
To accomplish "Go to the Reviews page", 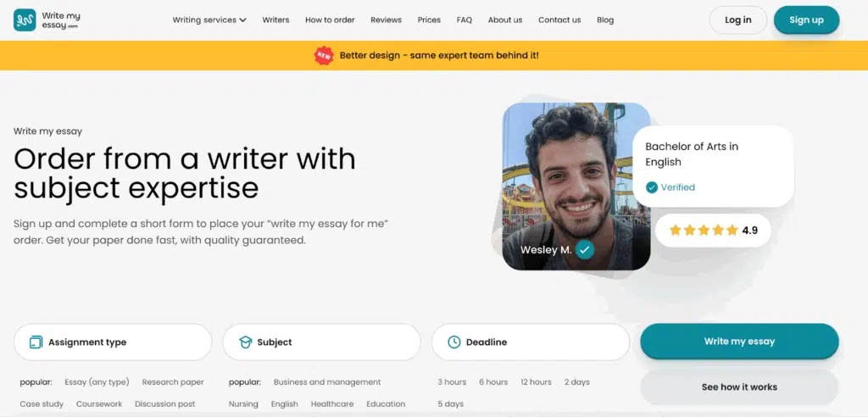I will [387, 20].
